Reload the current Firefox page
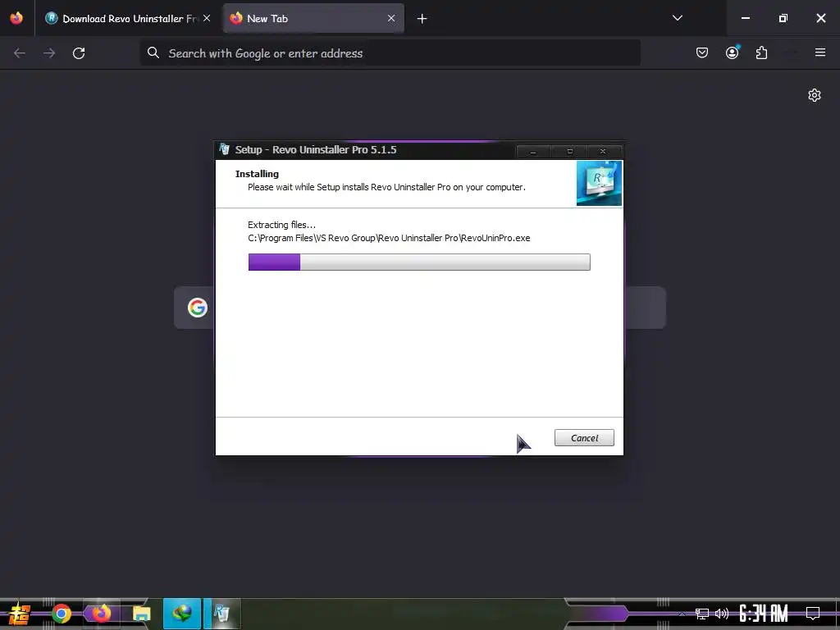 (x=79, y=53)
